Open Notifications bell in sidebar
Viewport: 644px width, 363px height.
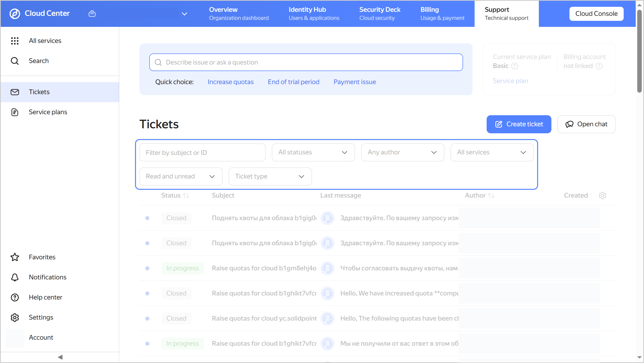[15, 277]
